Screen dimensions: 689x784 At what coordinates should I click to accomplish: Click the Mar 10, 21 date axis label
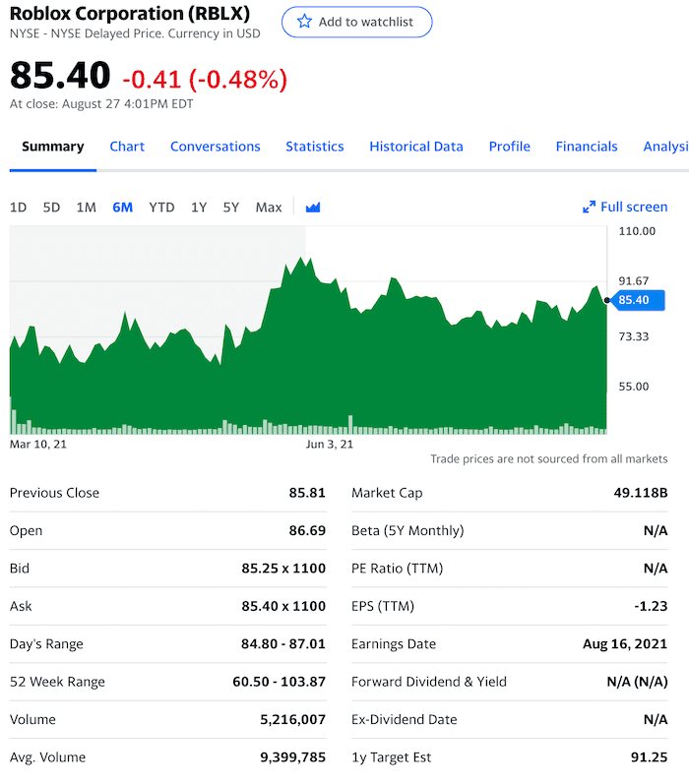point(38,444)
